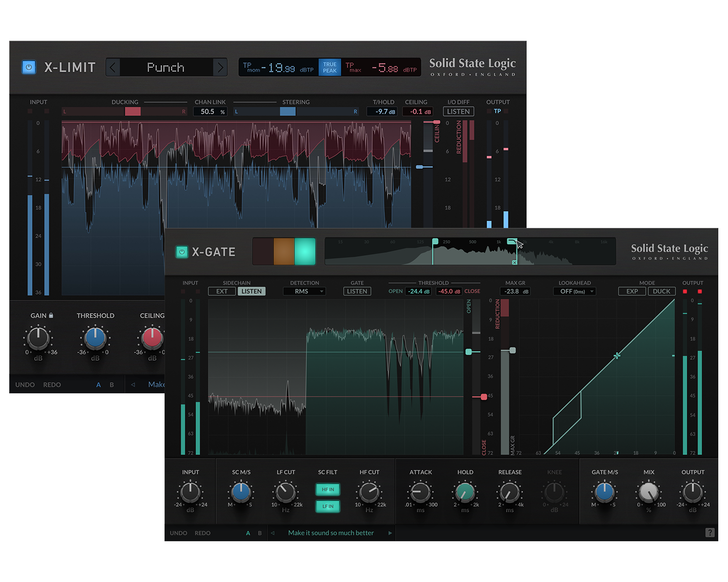Toggle the GATE LISTEN button

click(x=357, y=291)
